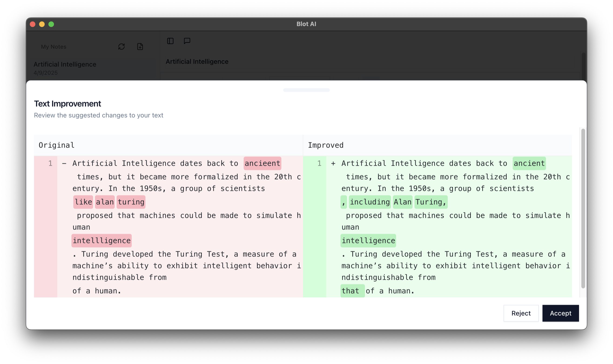Click the removed word 'turing'
Viewport: 613px width, 364px height.
coord(131,202)
